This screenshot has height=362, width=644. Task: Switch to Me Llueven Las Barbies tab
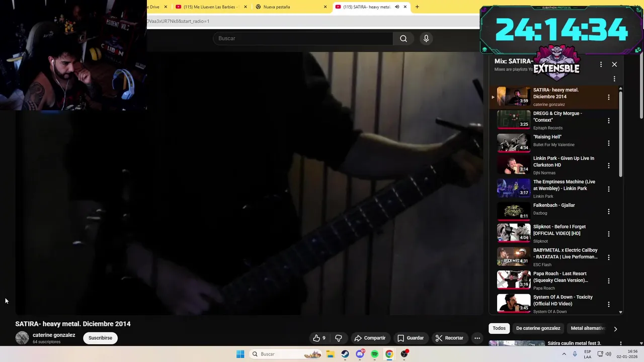click(210, 7)
